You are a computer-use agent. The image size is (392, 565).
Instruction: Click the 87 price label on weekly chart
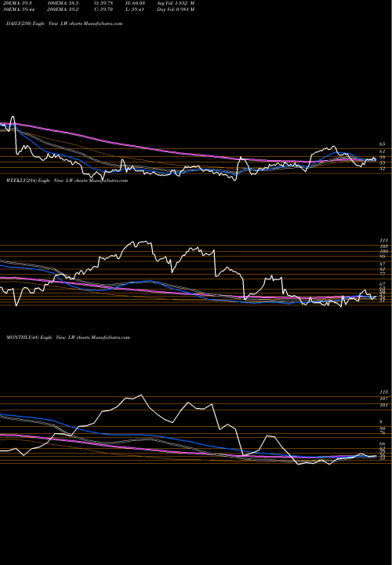coord(383,264)
